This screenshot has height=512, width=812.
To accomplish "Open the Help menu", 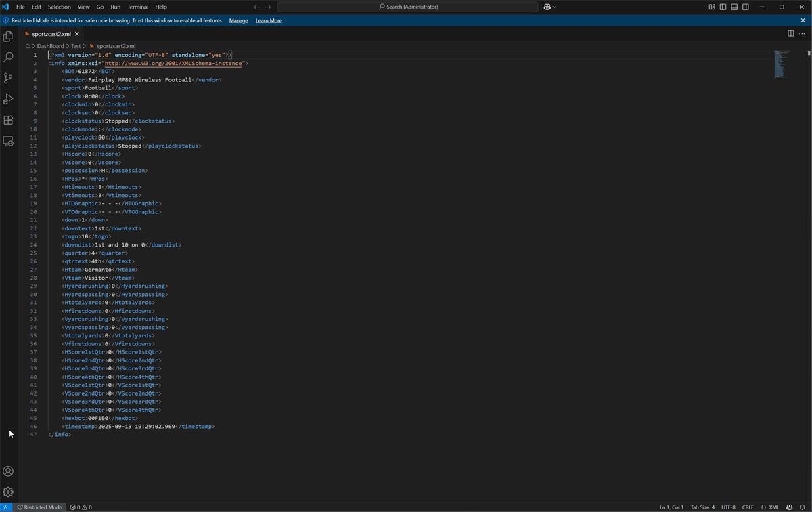I will pos(161,7).
